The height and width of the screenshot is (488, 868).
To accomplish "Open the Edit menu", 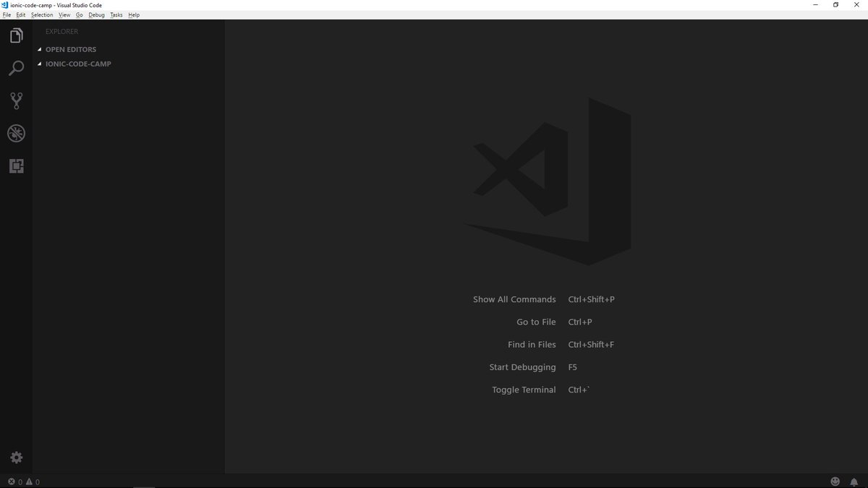I will tap(20, 14).
